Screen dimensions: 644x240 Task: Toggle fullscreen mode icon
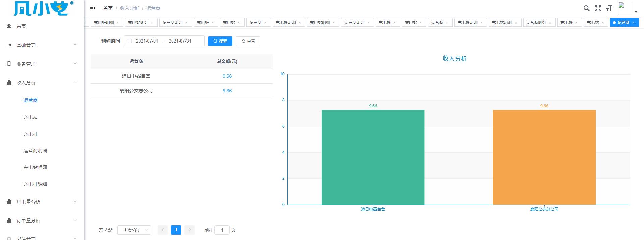click(x=598, y=8)
